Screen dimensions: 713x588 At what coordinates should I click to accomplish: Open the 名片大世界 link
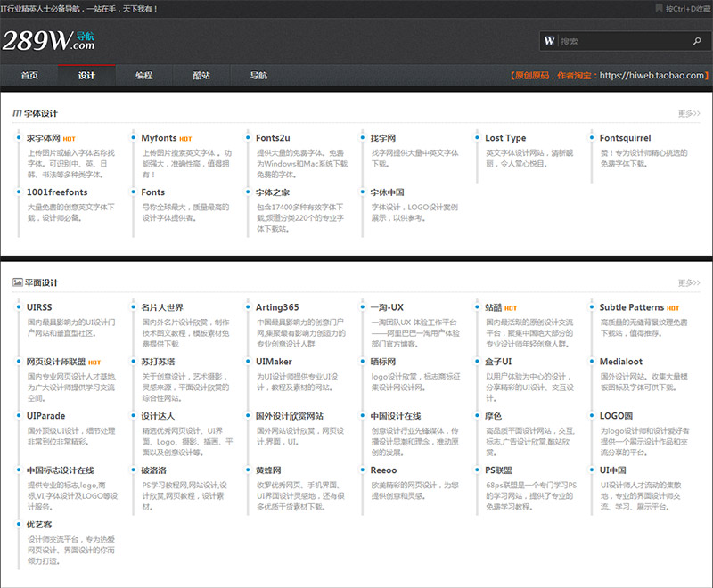point(162,307)
